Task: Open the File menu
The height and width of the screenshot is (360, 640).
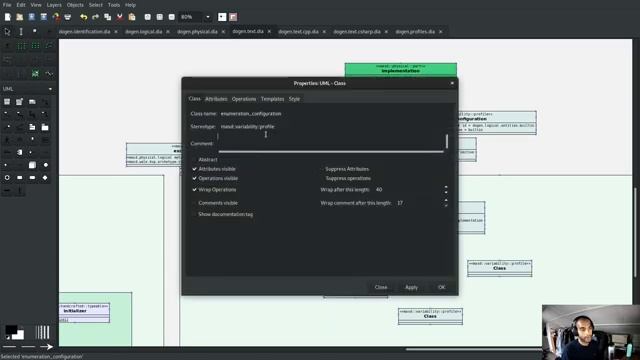Action: pos(7,5)
